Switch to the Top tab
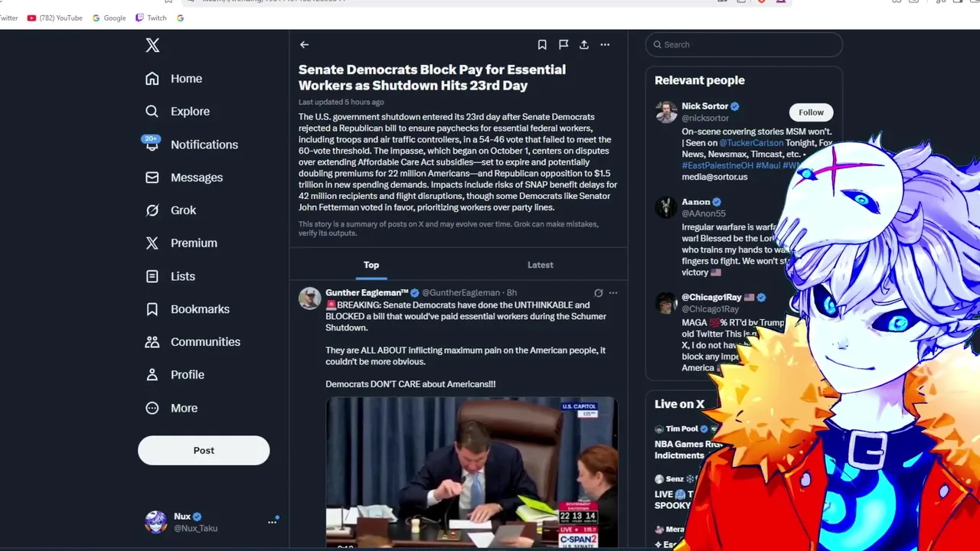Screen dimensions: 980x551 click(x=371, y=265)
